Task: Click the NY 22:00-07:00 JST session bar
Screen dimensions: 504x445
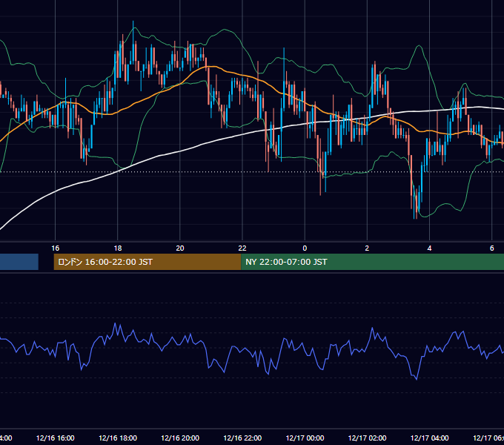Action: click(372, 262)
